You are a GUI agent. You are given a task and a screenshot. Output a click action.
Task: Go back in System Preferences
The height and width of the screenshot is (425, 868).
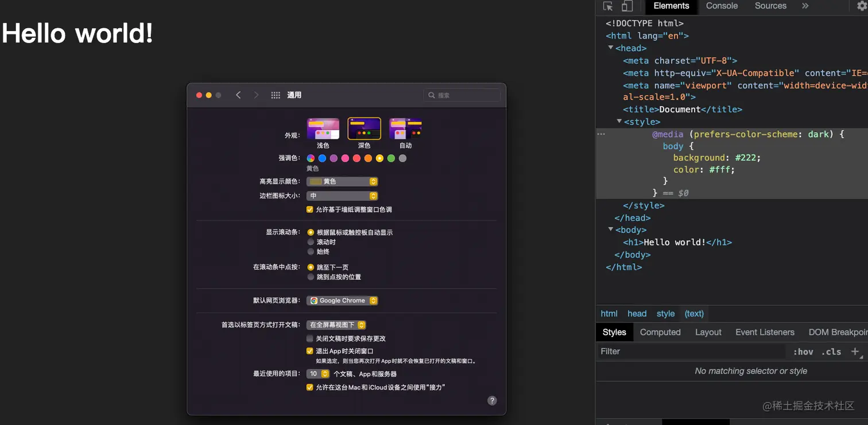tap(238, 95)
